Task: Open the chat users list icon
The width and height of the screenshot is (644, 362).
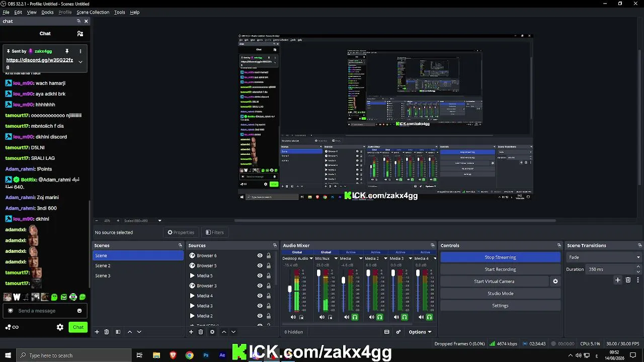Action: (x=80, y=34)
